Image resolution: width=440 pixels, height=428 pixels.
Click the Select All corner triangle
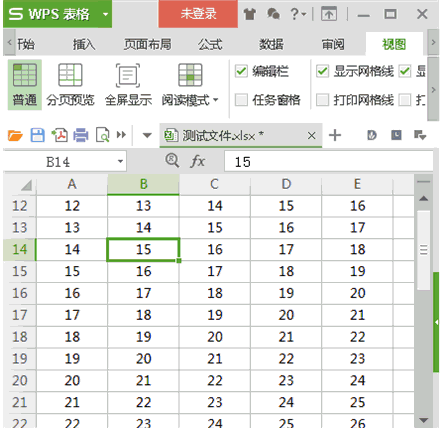tap(26, 185)
